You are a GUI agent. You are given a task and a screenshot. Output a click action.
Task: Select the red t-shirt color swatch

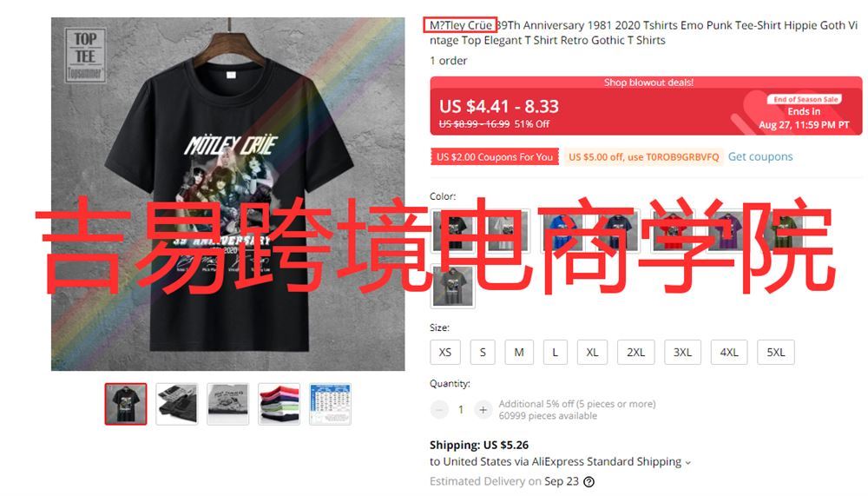674,230
